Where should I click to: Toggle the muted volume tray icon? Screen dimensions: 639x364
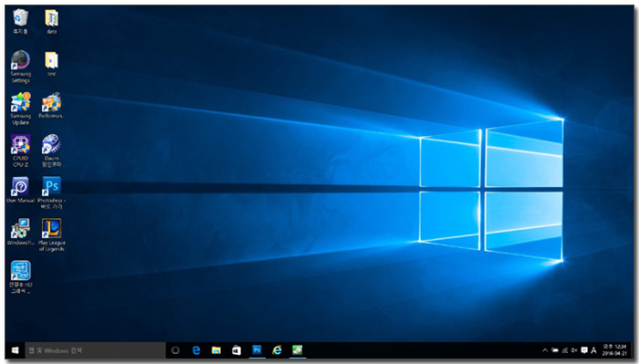[574, 350]
